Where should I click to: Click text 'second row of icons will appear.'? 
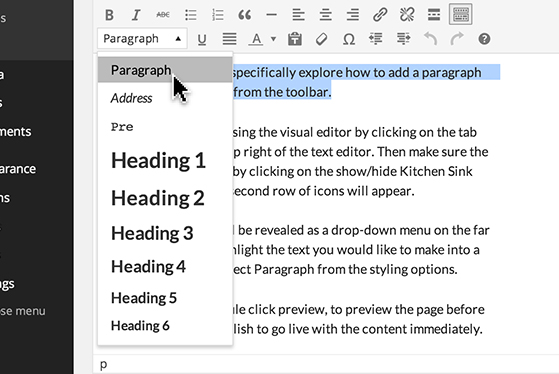323,191
